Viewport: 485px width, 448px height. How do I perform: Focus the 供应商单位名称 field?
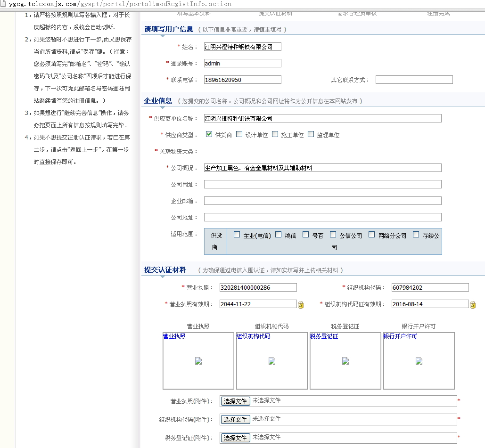click(322, 118)
